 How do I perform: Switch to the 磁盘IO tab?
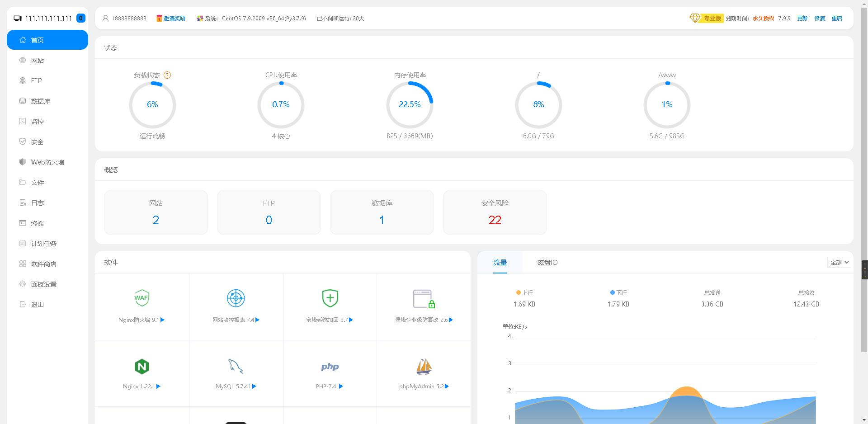point(547,263)
